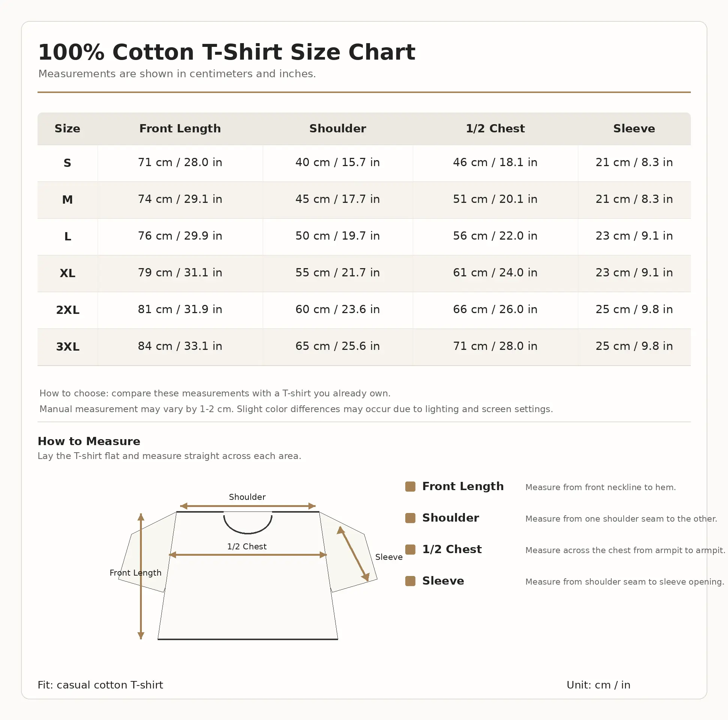The width and height of the screenshot is (728, 720).
Task: Click the 1/2 Chest legend square
Action: point(410,550)
